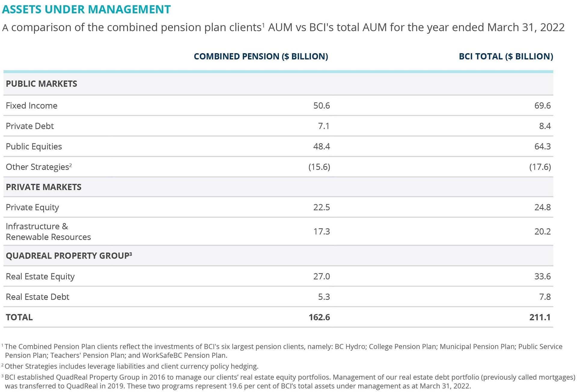Click the QuadReal Property Group section header
This screenshot has width=577, height=392.
68,256
